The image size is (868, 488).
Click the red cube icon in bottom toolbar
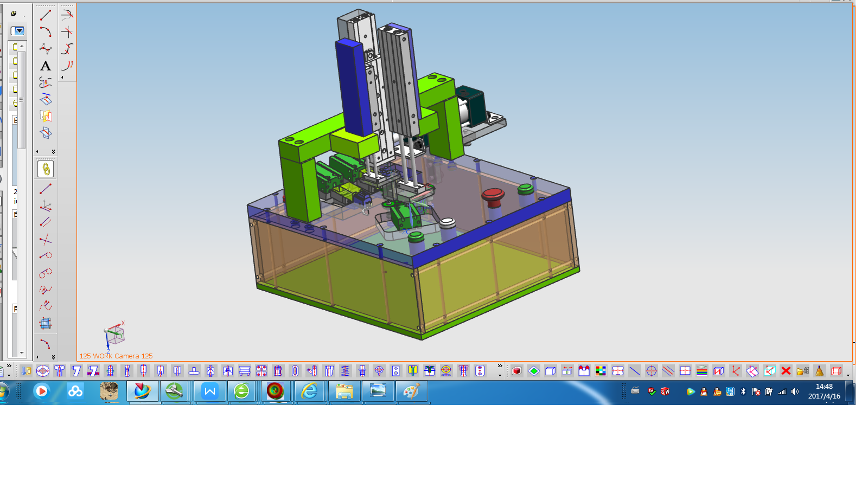[x=517, y=371]
